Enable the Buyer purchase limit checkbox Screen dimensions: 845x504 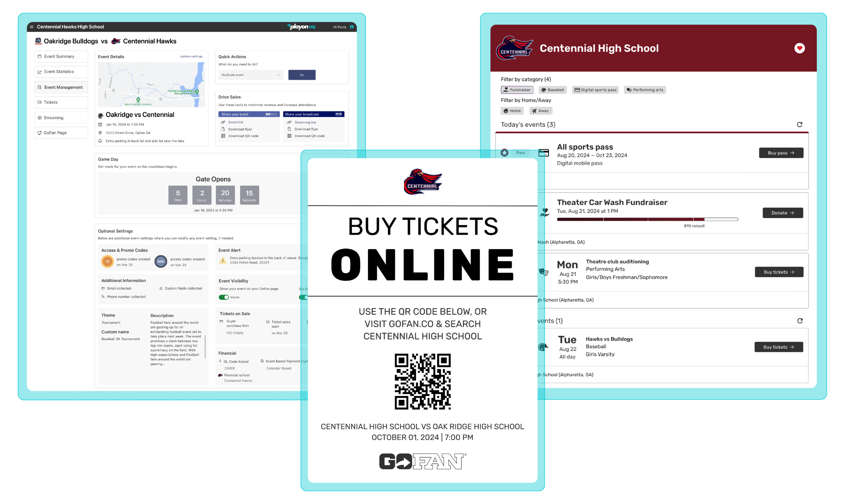tap(222, 322)
